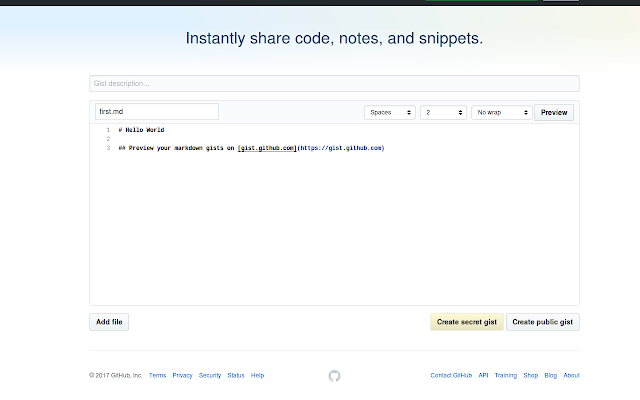Image resolution: width=640 pixels, height=400 pixels.
Task: Open Contact GitHub link
Action: pos(451,376)
